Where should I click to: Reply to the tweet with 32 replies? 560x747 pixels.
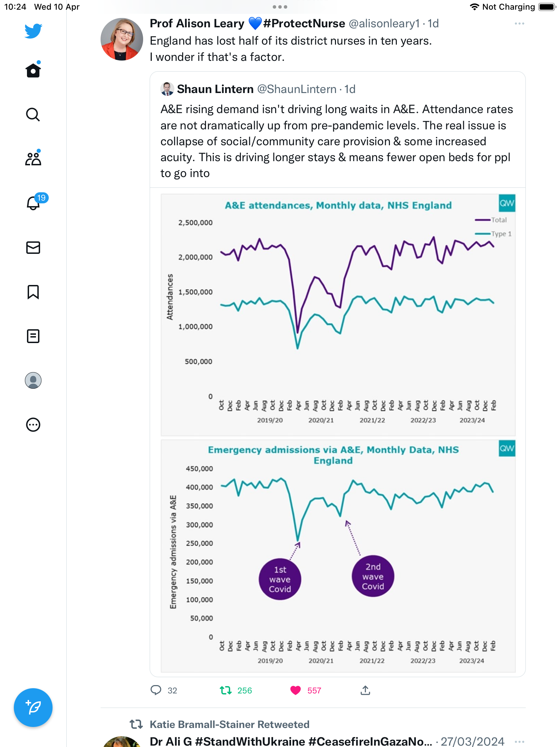(x=156, y=690)
